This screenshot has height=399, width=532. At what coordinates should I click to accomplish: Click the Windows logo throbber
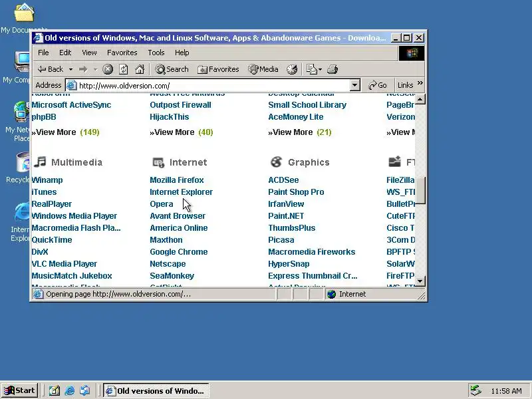click(411, 53)
